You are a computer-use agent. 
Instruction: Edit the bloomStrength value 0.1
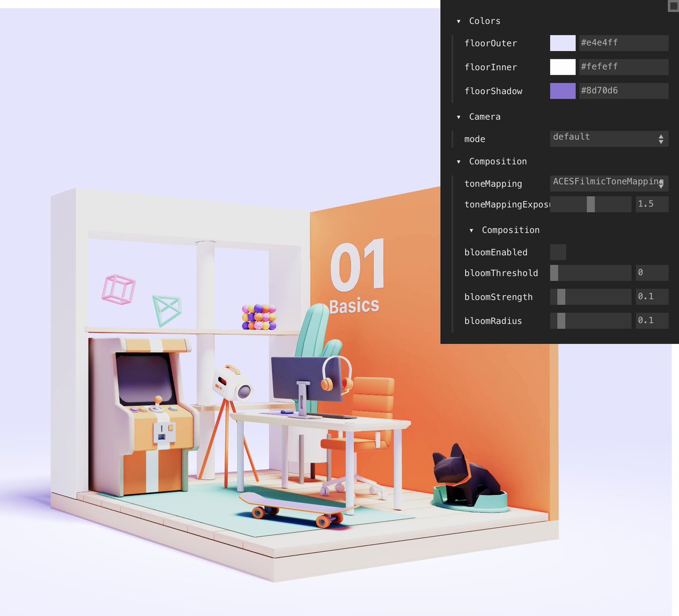point(652,297)
